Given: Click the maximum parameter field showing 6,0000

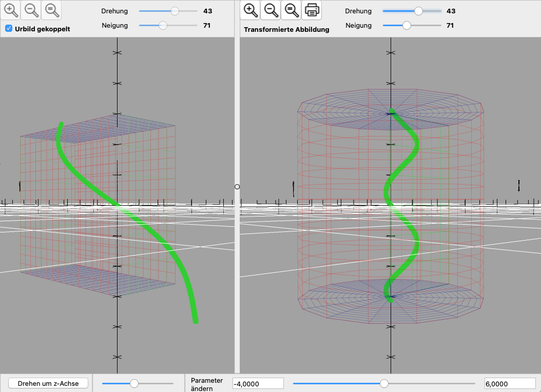Looking at the screenshot, I should point(509,384).
